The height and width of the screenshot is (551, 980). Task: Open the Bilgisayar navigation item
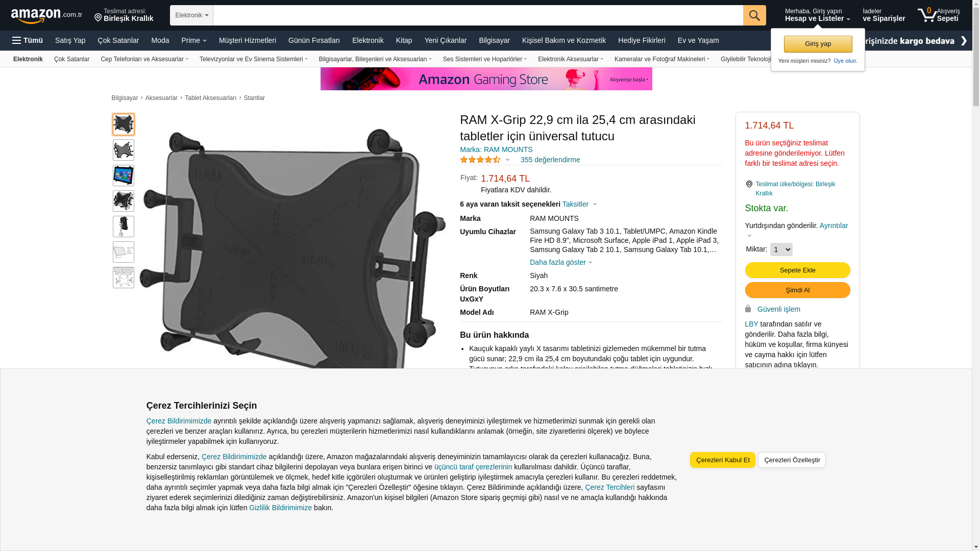494,40
